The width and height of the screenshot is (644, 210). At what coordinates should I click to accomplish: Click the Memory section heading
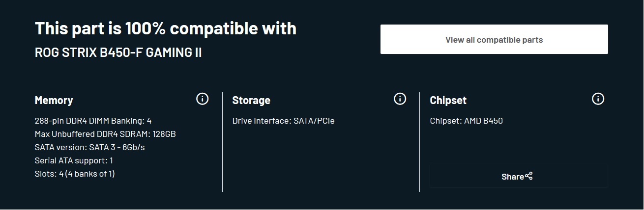coord(54,100)
